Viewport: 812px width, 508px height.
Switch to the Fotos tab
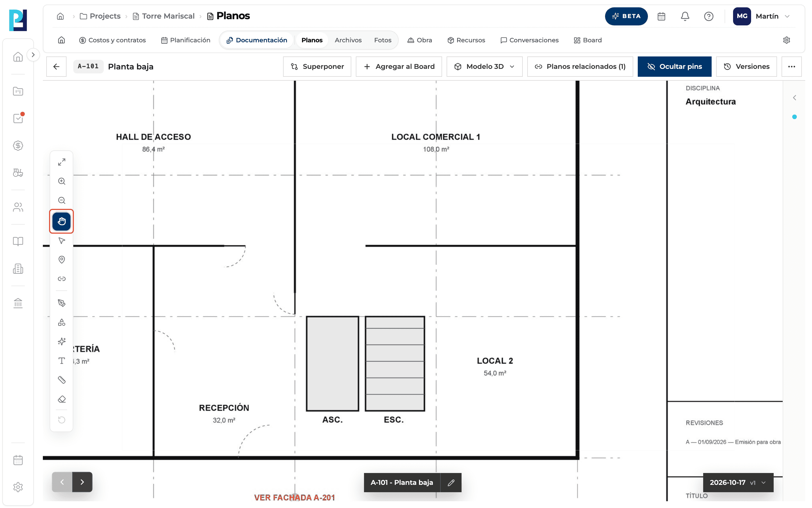pyautogui.click(x=383, y=40)
